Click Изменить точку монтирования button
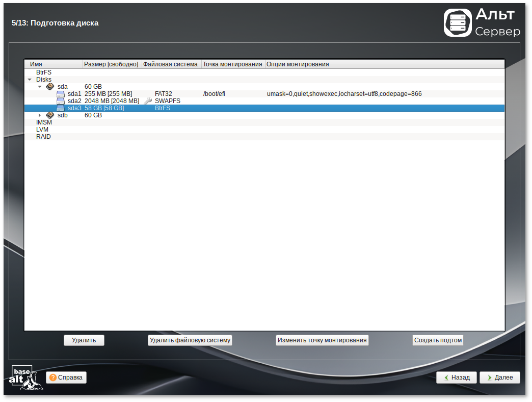The width and height of the screenshot is (532, 402). (322, 340)
